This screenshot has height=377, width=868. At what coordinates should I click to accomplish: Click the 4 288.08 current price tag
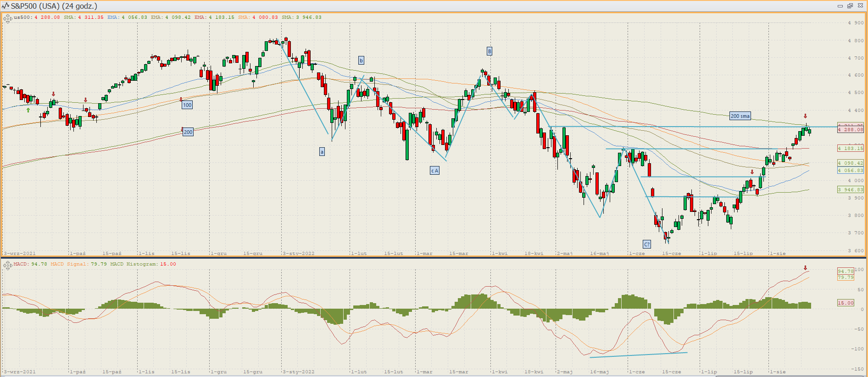[850, 130]
